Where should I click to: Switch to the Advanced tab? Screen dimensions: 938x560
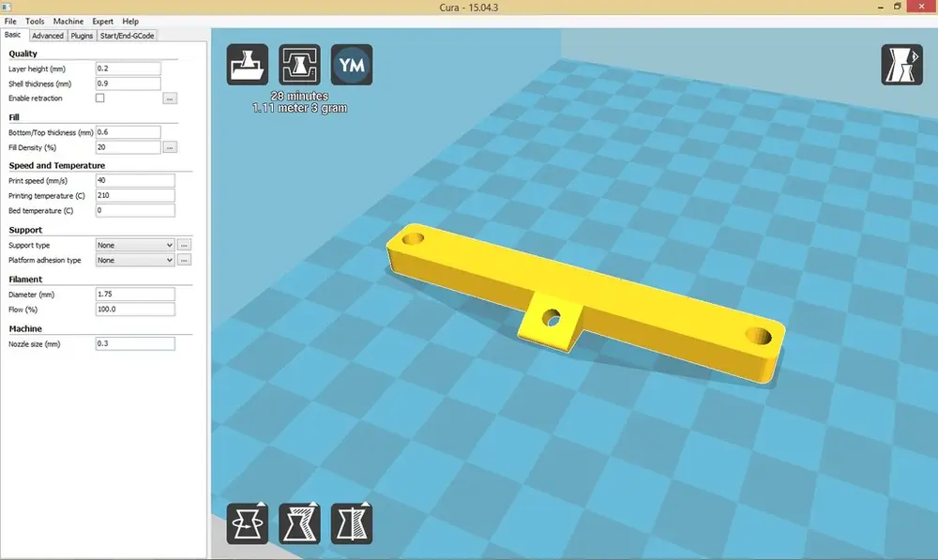48,36
